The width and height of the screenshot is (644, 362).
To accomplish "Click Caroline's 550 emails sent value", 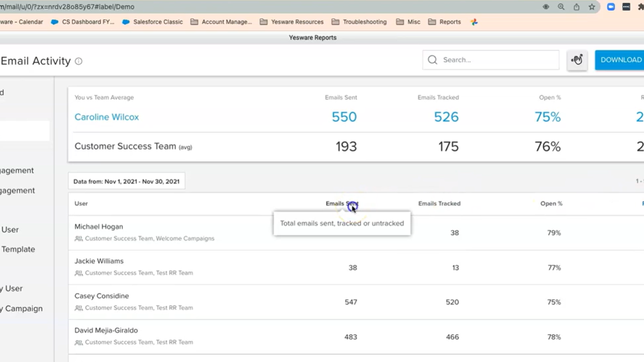I will [x=344, y=117].
